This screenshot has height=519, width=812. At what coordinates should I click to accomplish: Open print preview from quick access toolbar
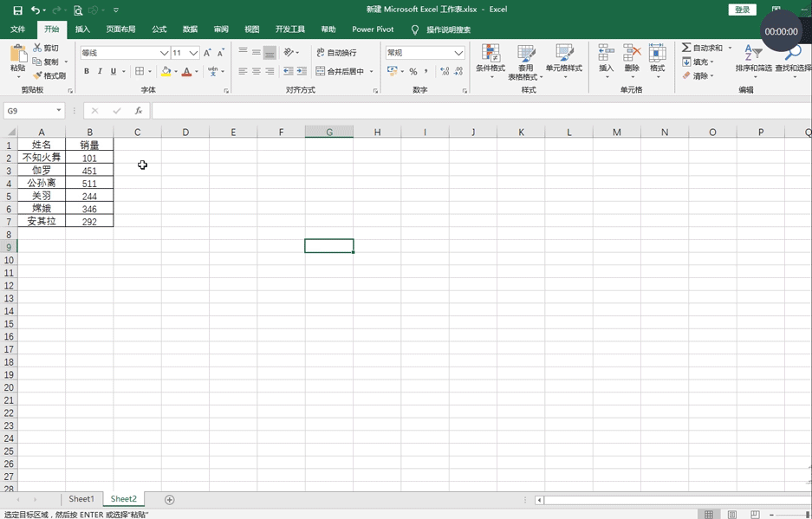coord(78,10)
